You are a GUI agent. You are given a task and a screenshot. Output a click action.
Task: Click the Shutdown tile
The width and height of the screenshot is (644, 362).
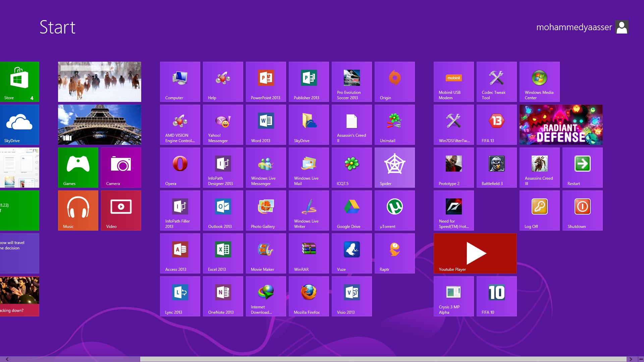[x=583, y=210]
